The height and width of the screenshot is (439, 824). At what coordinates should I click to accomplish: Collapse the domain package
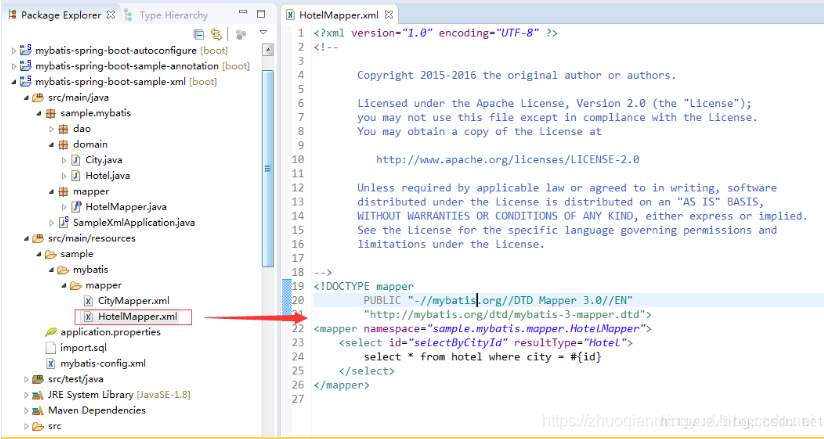[x=52, y=145]
